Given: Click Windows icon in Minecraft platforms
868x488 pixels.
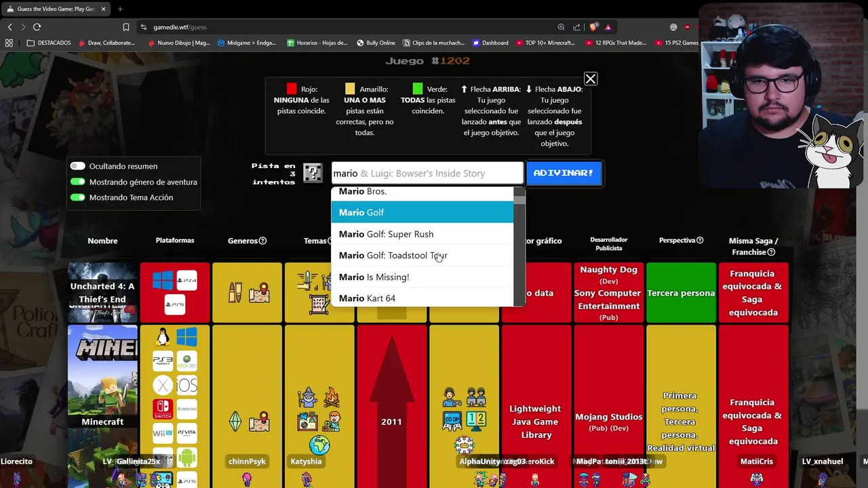Looking at the screenshot, I should [186, 337].
